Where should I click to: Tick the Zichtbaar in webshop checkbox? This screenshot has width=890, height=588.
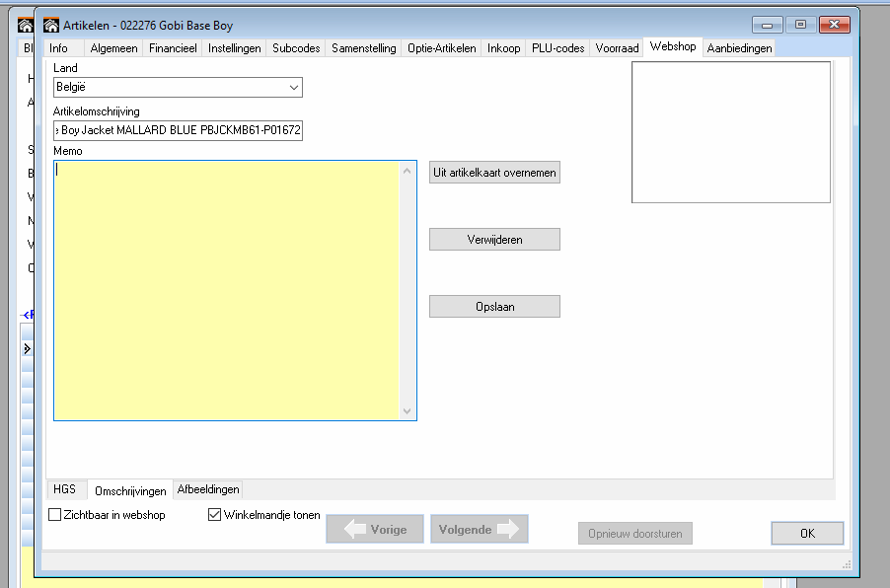coord(55,514)
